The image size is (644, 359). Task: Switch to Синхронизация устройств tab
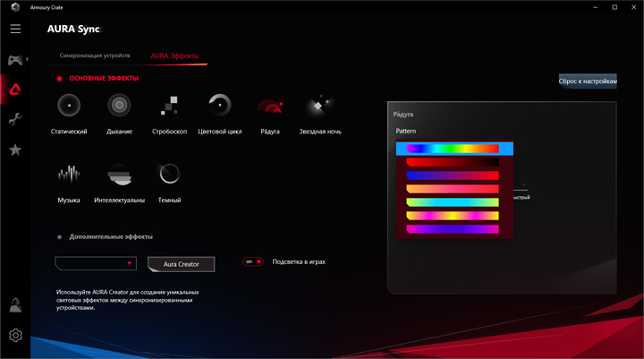coord(95,56)
